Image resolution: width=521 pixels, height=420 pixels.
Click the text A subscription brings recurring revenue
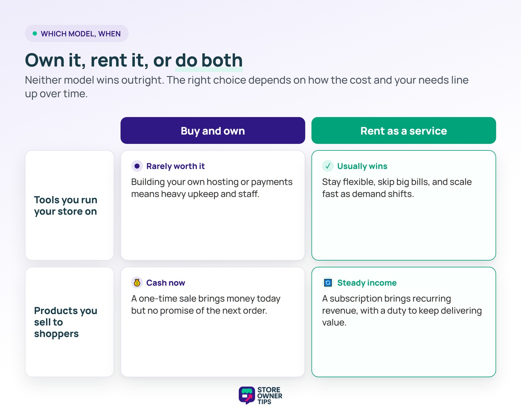tap(402, 311)
